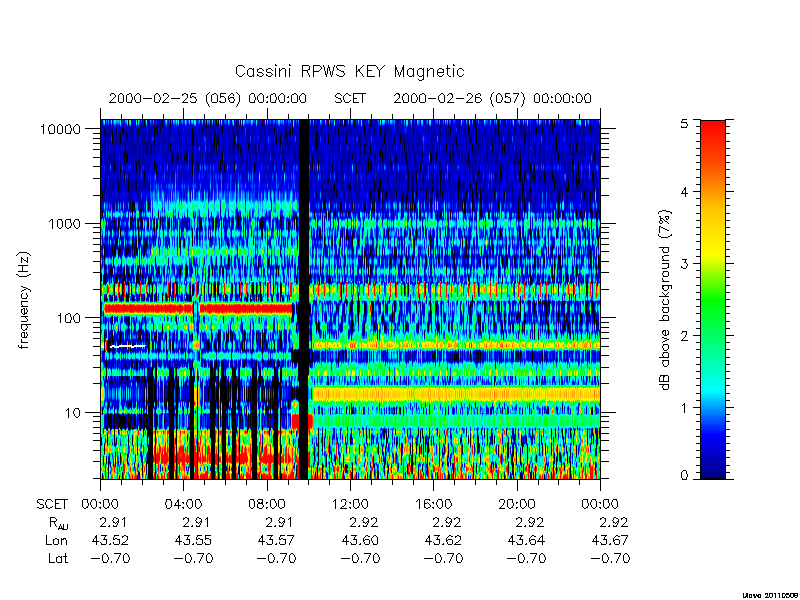Click the 'SCET' row label beside the time axis

coord(52,505)
